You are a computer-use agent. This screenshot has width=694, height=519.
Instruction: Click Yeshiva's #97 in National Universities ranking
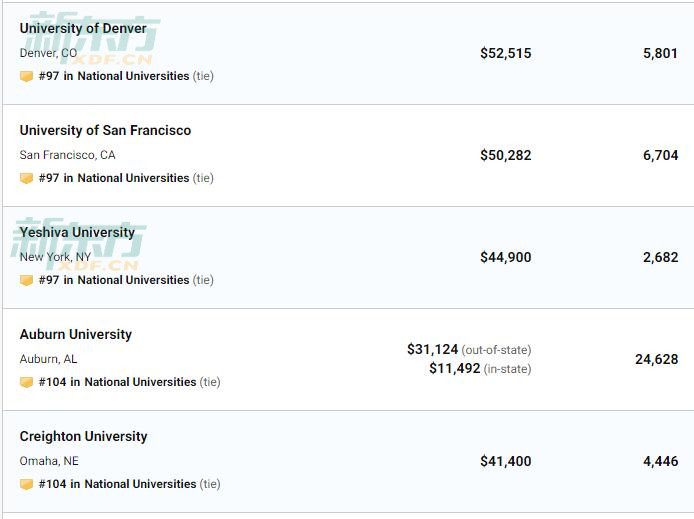[x=114, y=280]
